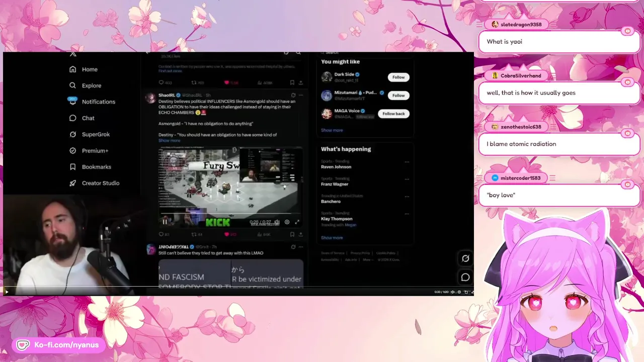Click the Explore magnifier icon
Screen dimensions: 644x362
(x=73, y=85)
